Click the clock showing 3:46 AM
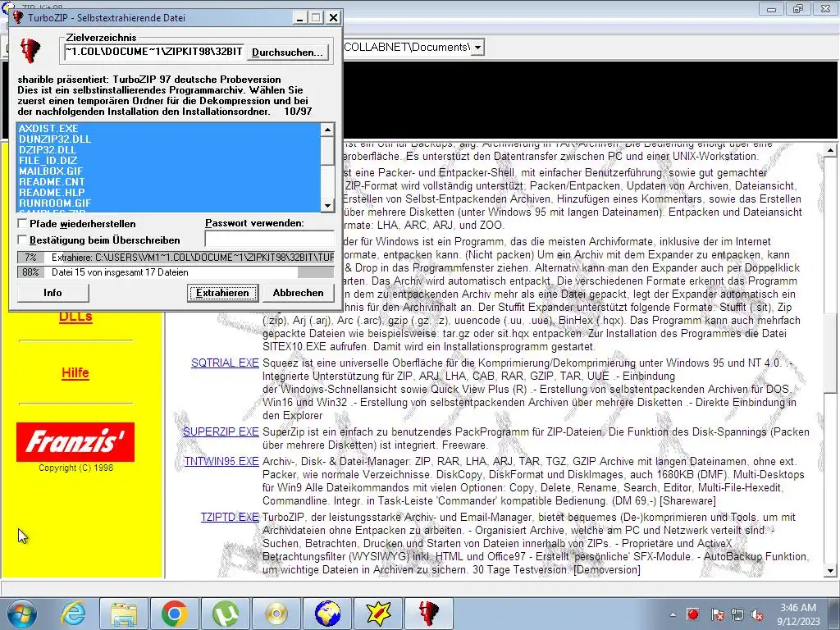The width and height of the screenshot is (840, 630). [x=797, y=608]
